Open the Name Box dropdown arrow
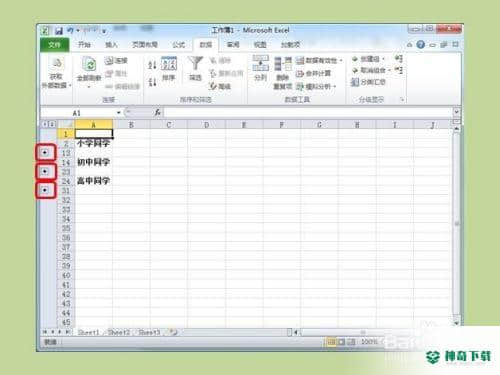500x375 pixels. pos(118,113)
